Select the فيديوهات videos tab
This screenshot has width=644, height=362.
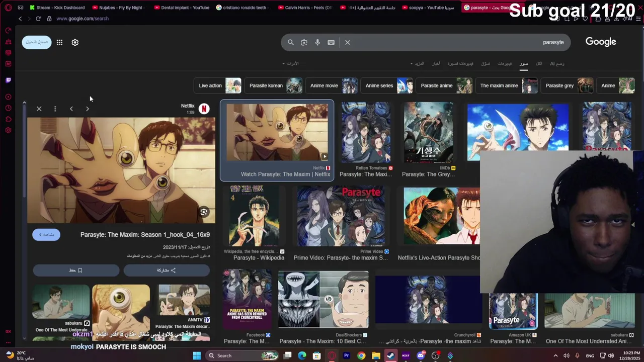505,64
